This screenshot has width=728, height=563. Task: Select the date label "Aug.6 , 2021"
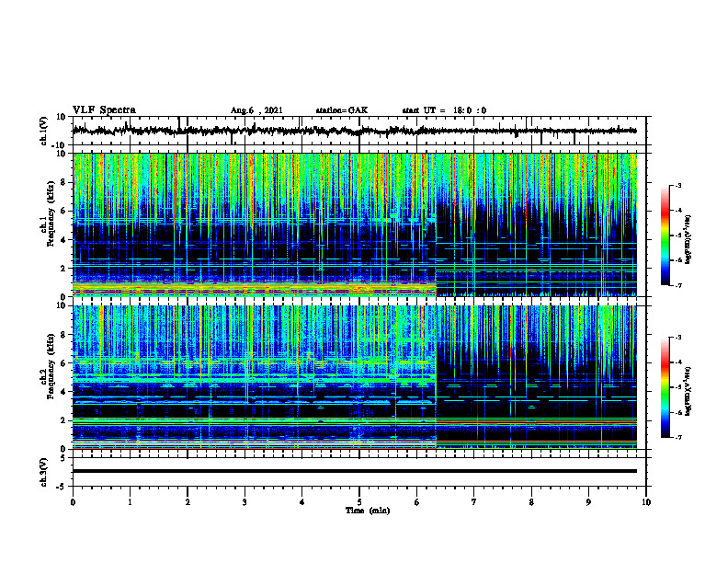tap(256, 110)
